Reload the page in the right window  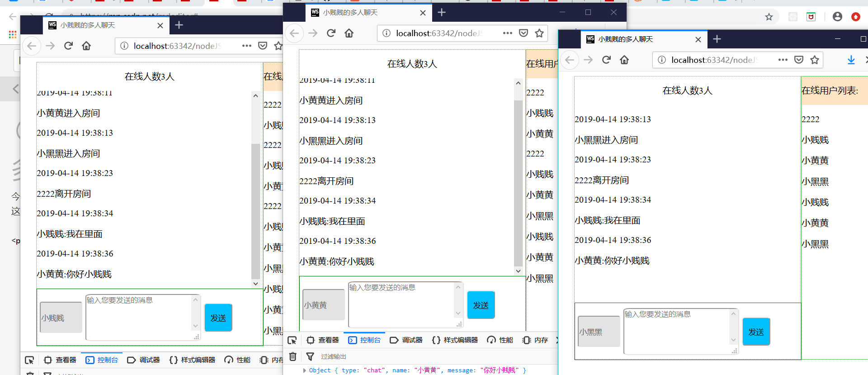click(x=606, y=60)
